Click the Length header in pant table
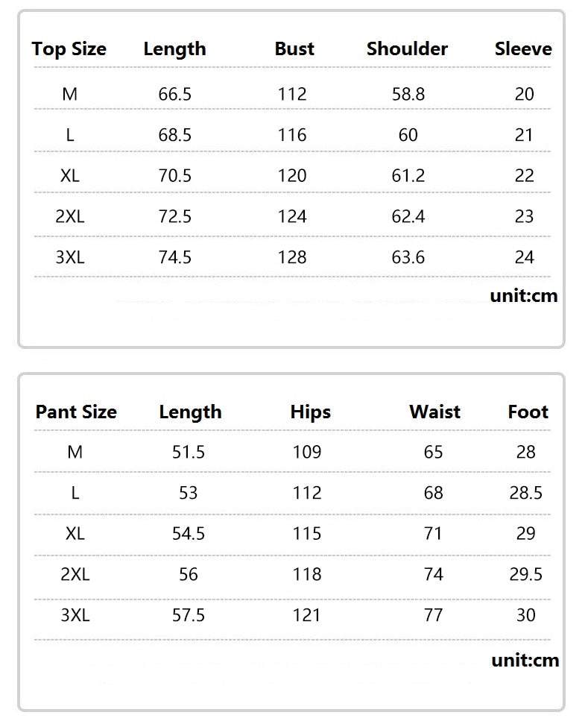The height and width of the screenshot is (718, 588). tap(190, 412)
